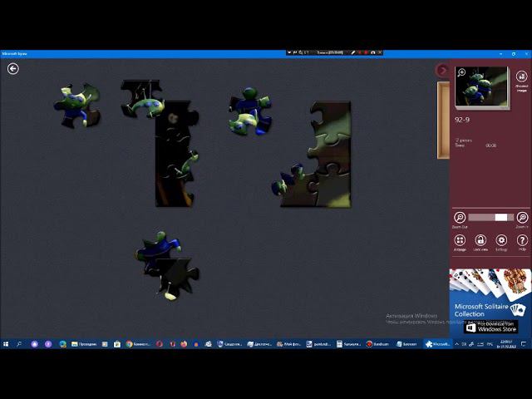Open the Bandicam taskbar button
This screenshot has width=532, height=399.
coord(377,344)
